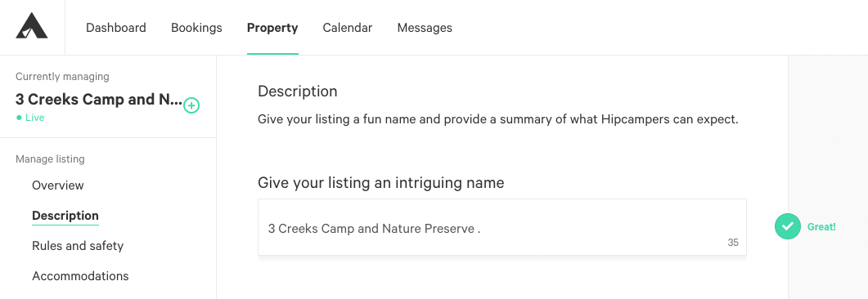The image size is (868, 299).
Task: Select Description in the sidebar
Action: pos(65,216)
